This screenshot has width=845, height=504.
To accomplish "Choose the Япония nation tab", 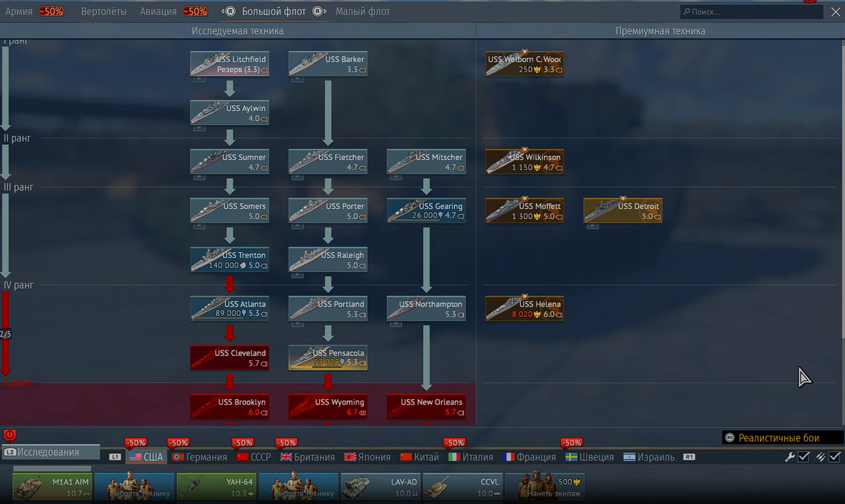I will coord(368,457).
